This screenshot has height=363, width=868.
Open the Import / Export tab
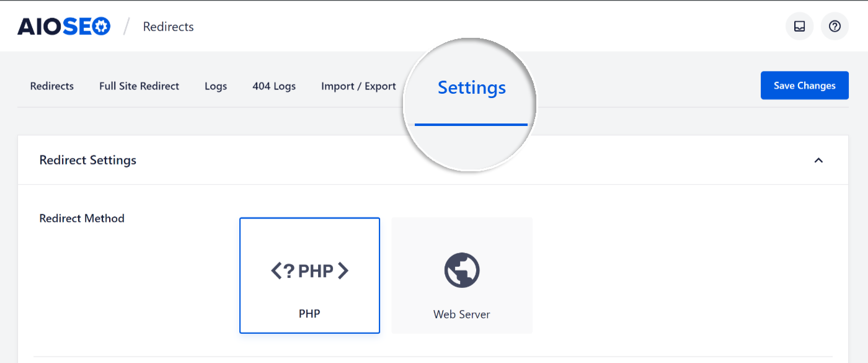click(358, 86)
